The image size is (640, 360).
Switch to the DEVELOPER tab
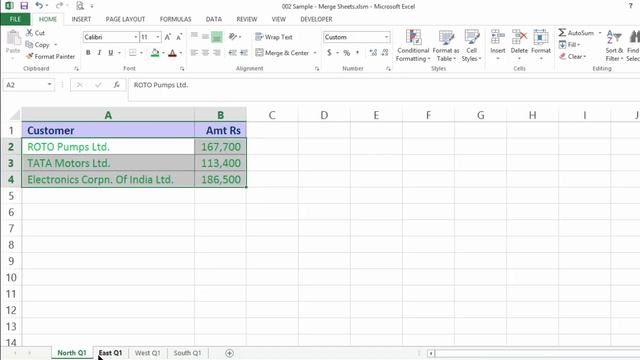(x=316, y=19)
